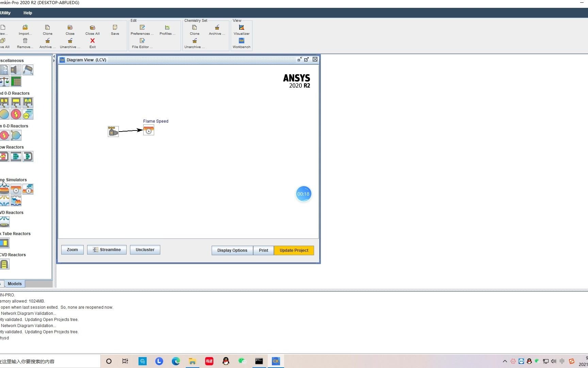This screenshot has height=368, width=588.
Task: Click the project Archive icon beside Remove
Action: click(48, 41)
